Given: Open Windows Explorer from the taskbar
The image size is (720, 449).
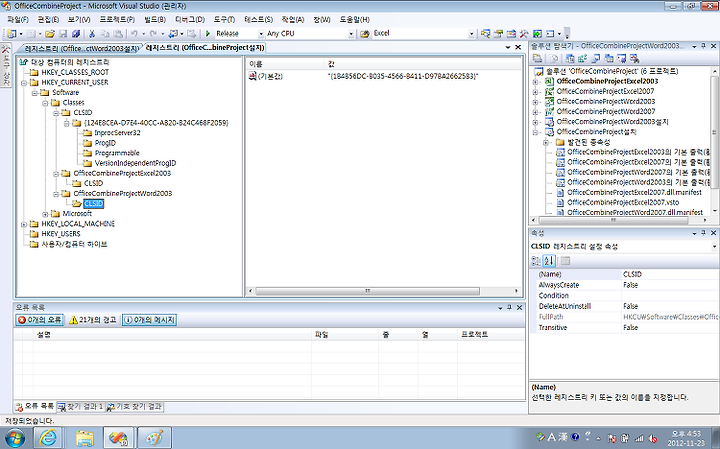Looking at the screenshot, I should 85,438.
